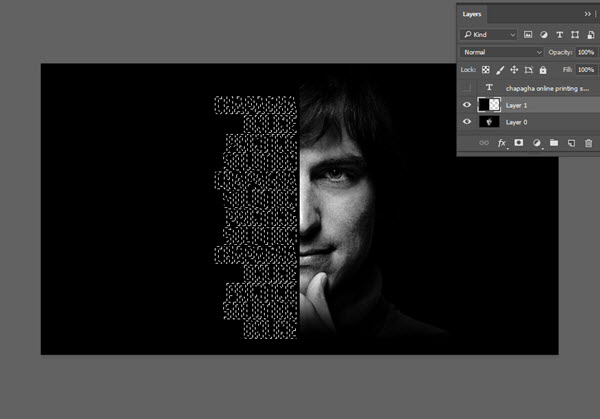This screenshot has width=600, height=419.
Task: Select the text layer T icon
Action: [489, 88]
